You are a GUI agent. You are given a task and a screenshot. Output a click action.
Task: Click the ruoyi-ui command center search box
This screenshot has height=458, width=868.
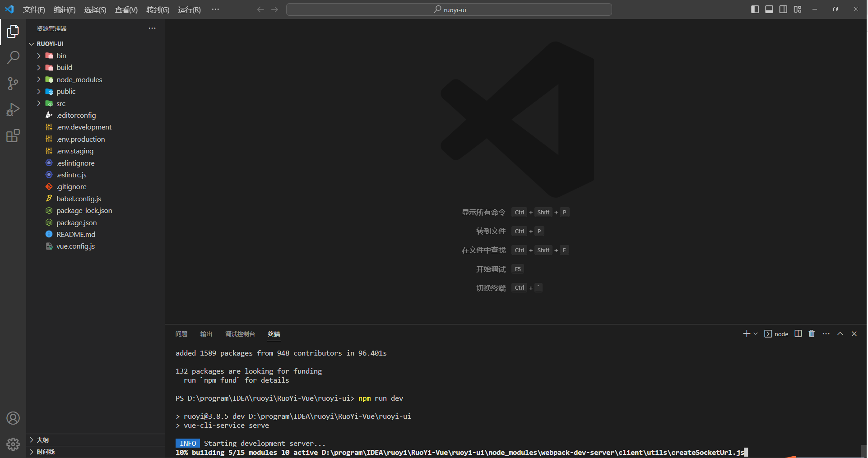click(449, 9)
